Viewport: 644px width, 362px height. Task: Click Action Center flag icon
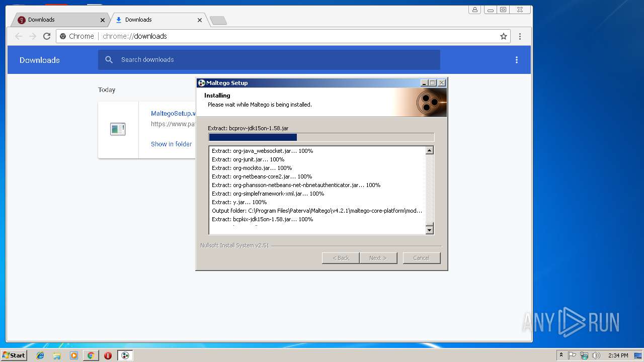[572, 355]
